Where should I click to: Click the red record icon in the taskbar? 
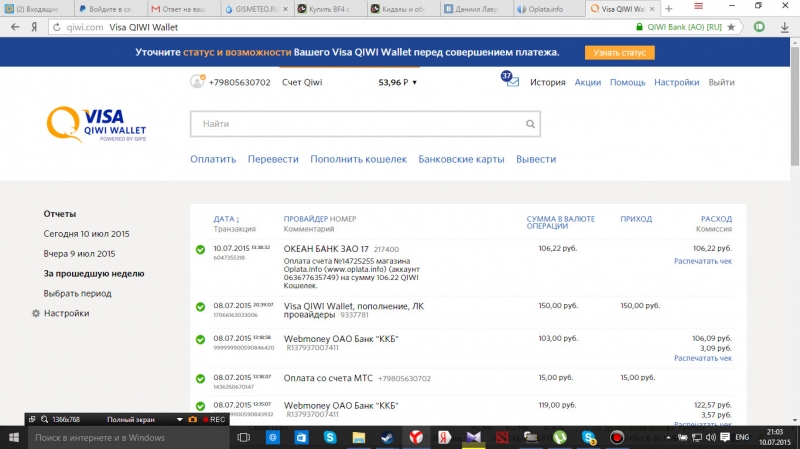point(617,438)
